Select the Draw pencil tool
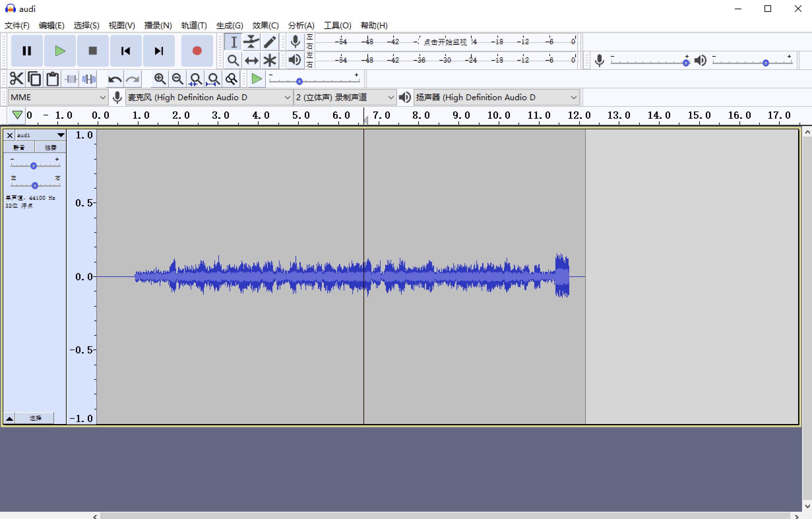812x519 pixels. 269,42
